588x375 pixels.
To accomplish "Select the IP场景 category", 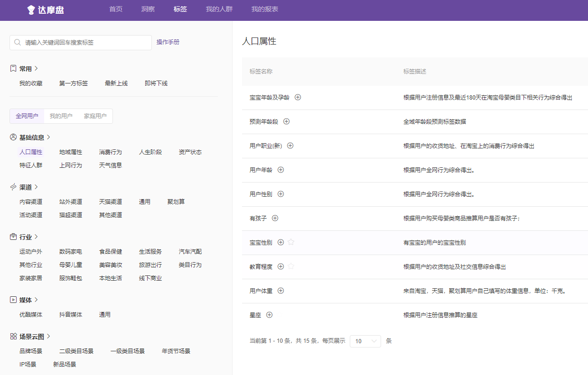I will click(x=28, y=365).
